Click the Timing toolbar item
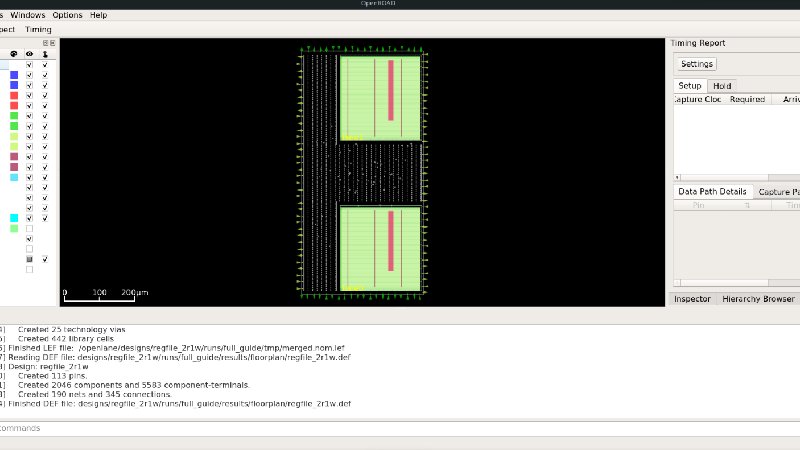800x450 pixels. tap(38, 29)
